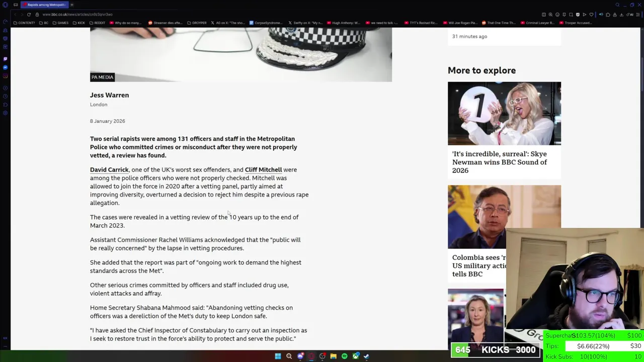The image size is (644, 362).
Task: Follow the David Carrick link
Action: [109, 169]
